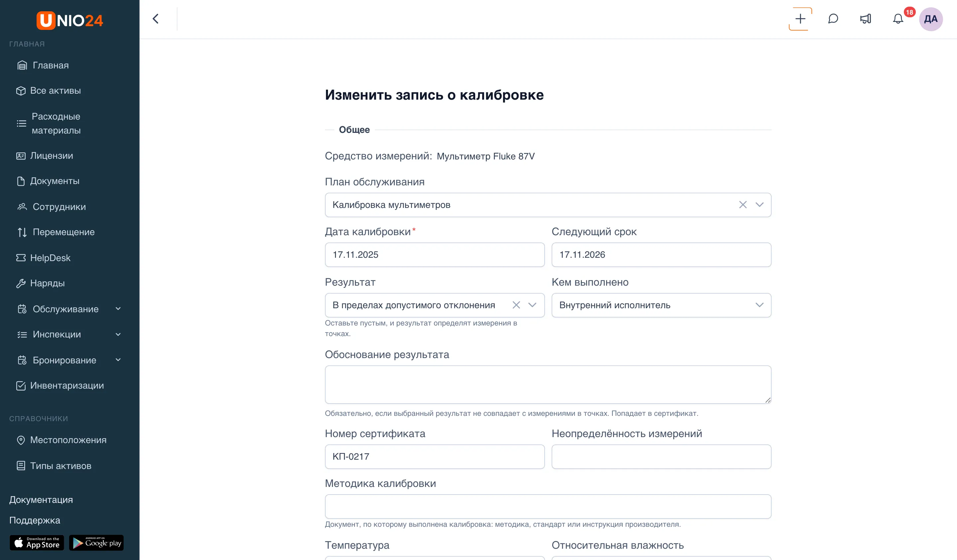Open the План обслуживания dropdown
957x560 pixels.
(x=760, y=205)
